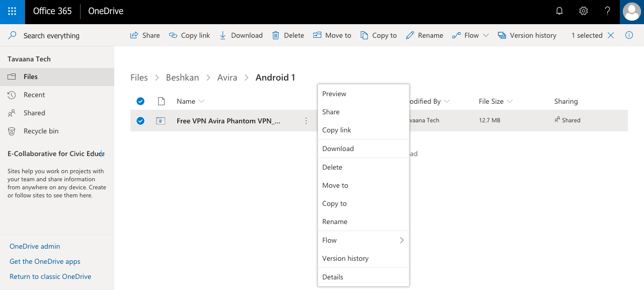Image resolution: width=644 pixels, height=290 pixels.
Task: Choose Share in the context menu
Action: click(x=364, y=112)
